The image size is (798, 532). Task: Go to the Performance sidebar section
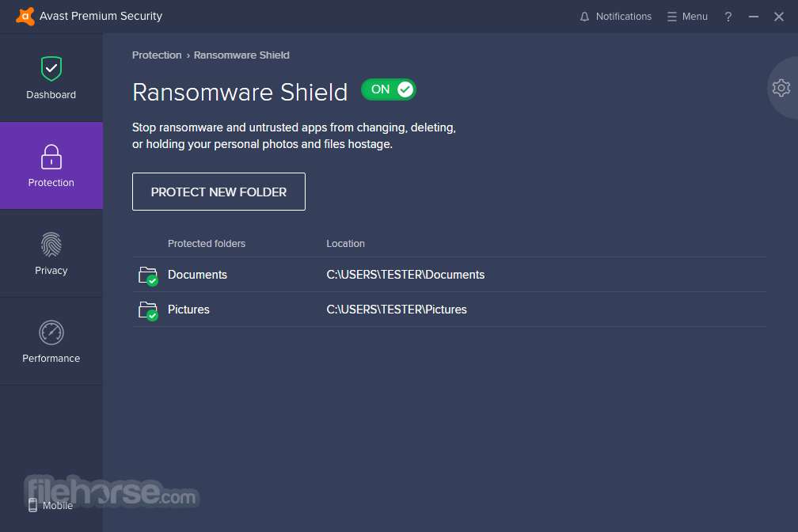[x=51, y=341]
